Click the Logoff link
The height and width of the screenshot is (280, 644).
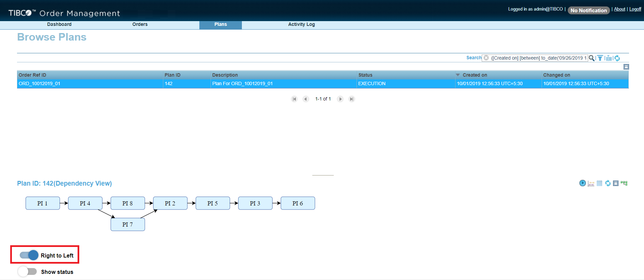click(x=635, y=9)
